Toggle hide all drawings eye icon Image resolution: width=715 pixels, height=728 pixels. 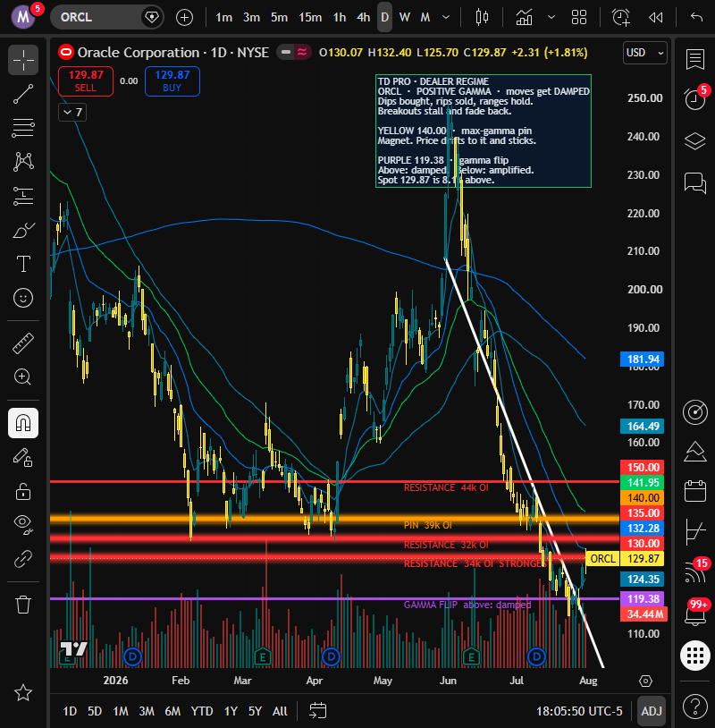coord(22,525)
